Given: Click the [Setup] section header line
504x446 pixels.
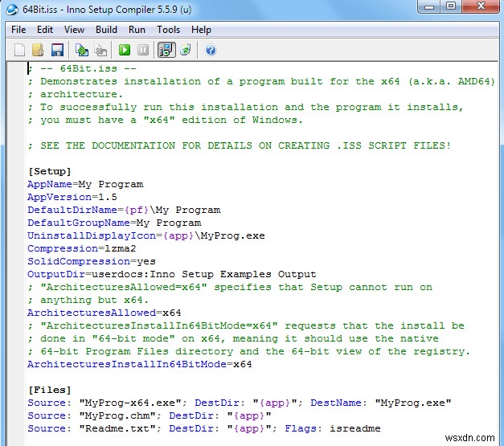Looking at the screenshot, I should point(50,172).
